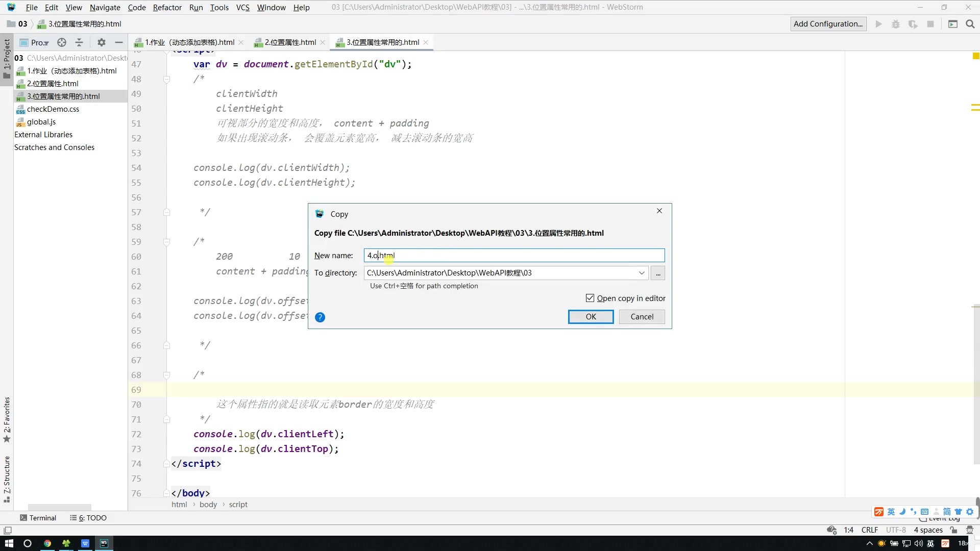Open the Refactor menu
Image resolution: width=980 pixels, height=551 pixels.
click(167, 7)
